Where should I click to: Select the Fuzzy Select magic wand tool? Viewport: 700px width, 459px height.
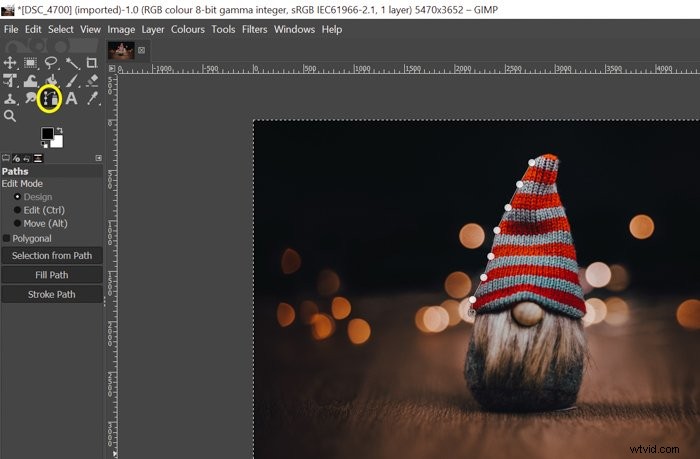coord(72,63)
